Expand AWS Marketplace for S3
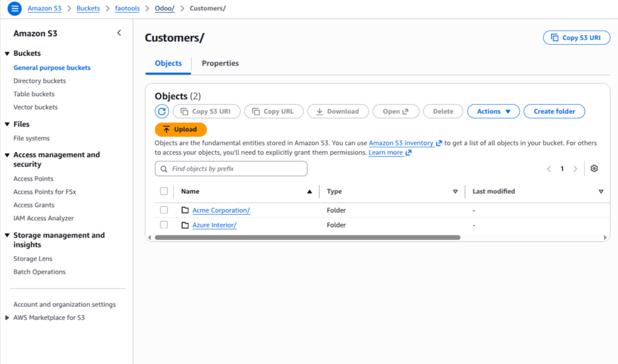Viewport: 618px width, 364px height. pos(7,318)
